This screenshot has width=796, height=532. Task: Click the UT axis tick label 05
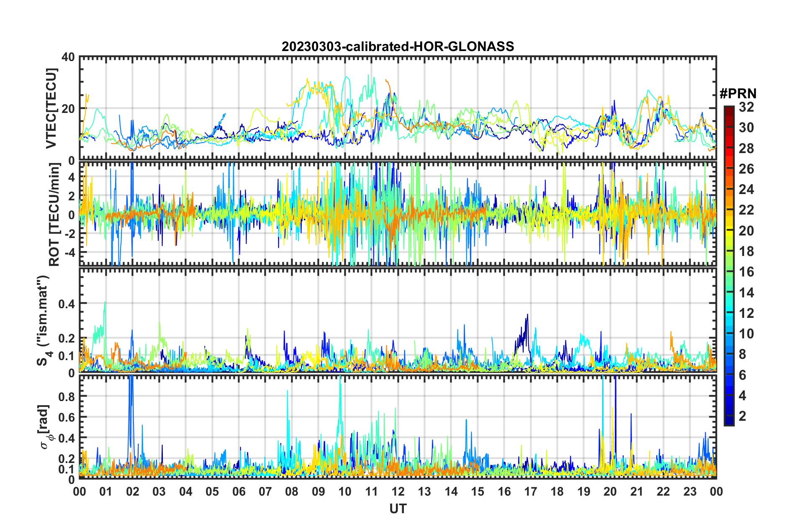pos(212,491)
